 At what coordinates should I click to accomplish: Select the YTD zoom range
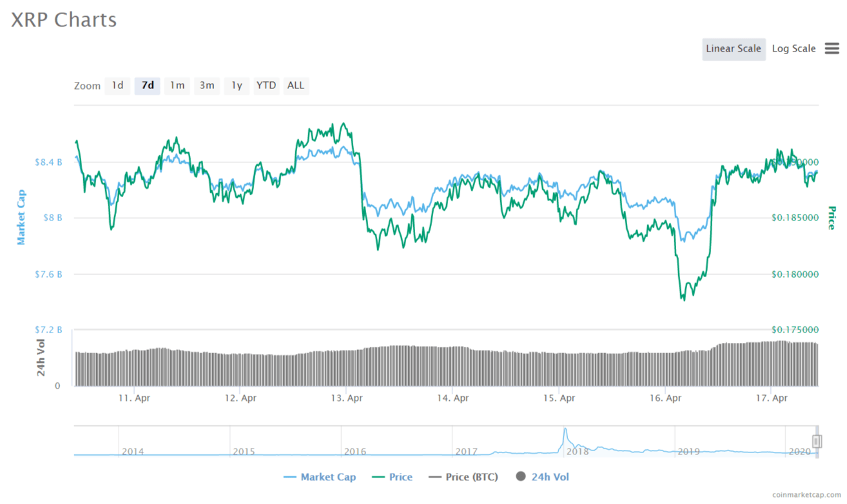click(x=266, y=85)
